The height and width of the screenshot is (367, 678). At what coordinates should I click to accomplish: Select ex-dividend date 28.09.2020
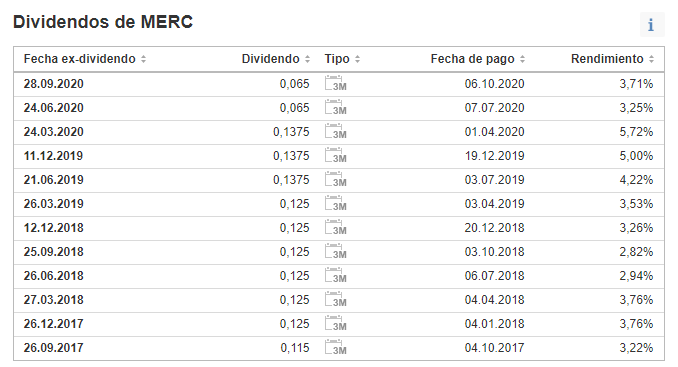[54, 84]
